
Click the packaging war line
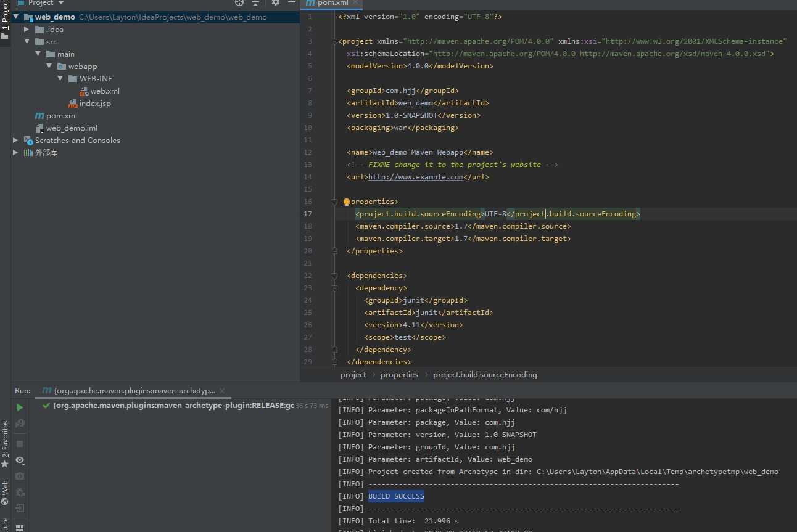(x=403, y=128)
